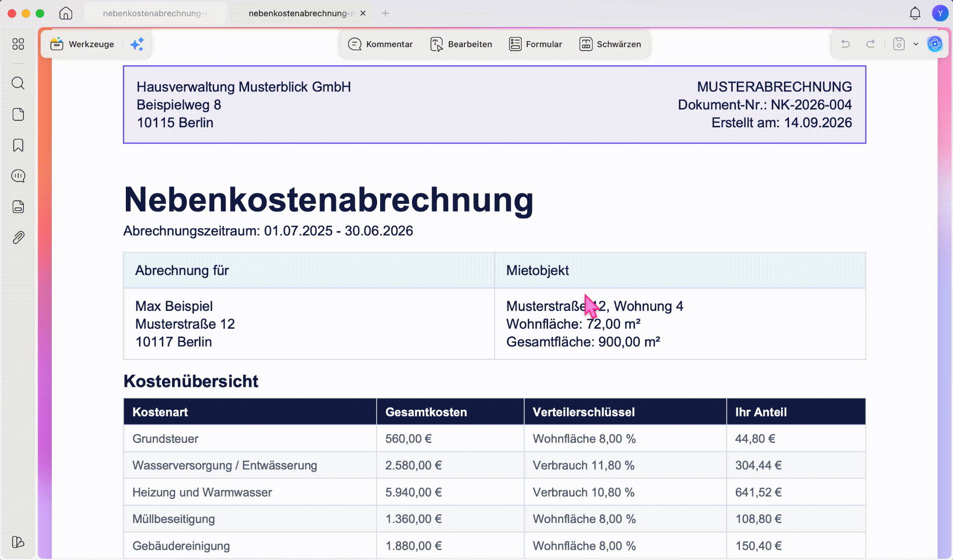The image size is (953, 560).
Task: Click the undo arrow
Action: click(x=845, y=44)
